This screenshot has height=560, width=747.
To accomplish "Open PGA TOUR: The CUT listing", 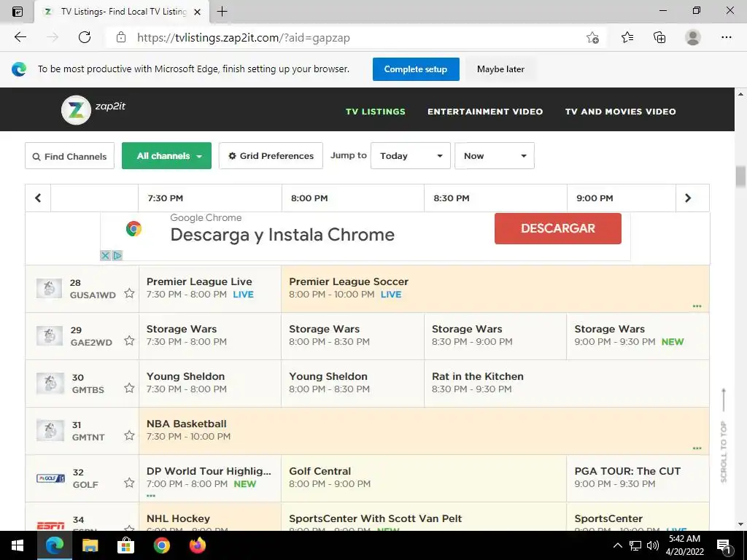I will 638,478.
